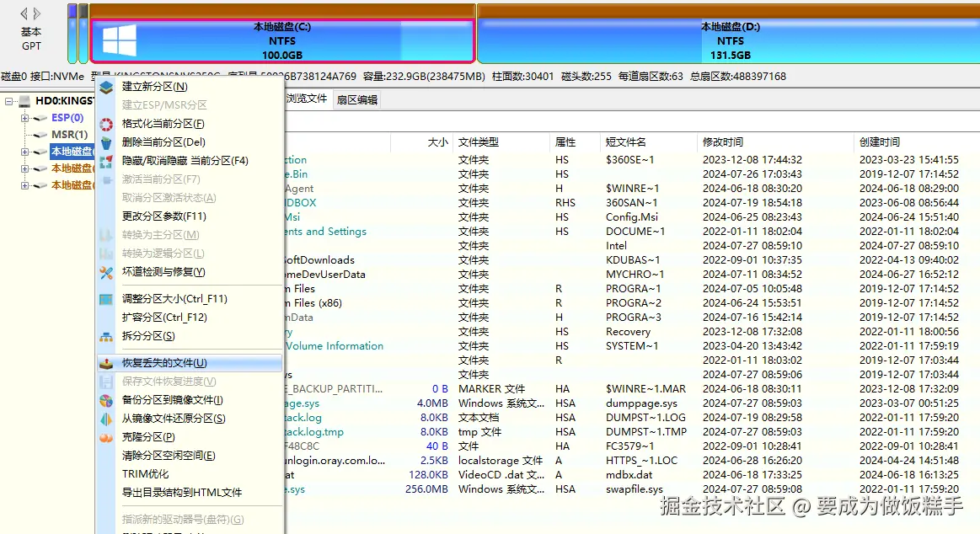Click the 备份分区到镜像文件 backup icon
Viewport: 980px width, 534px height.
pos(105,400)
